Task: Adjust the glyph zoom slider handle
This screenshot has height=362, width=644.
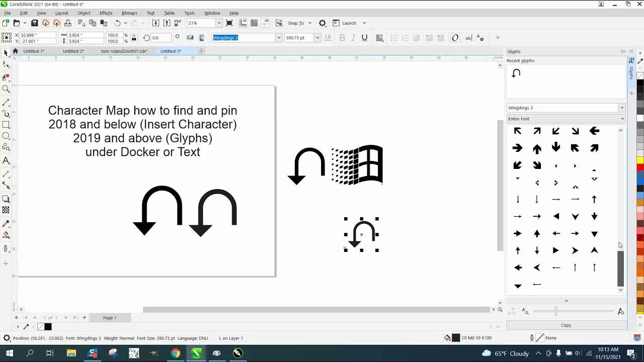Action: [x=555, y=312]
